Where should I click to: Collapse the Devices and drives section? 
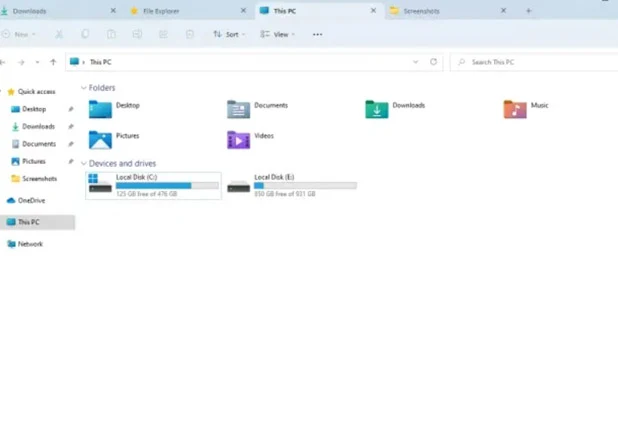coord(84,164)
